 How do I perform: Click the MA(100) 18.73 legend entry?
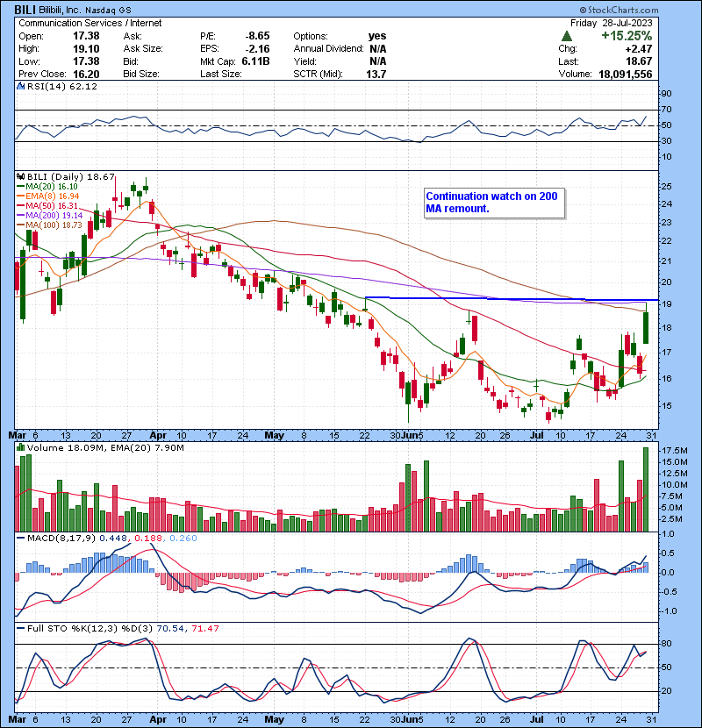[50, 225]
